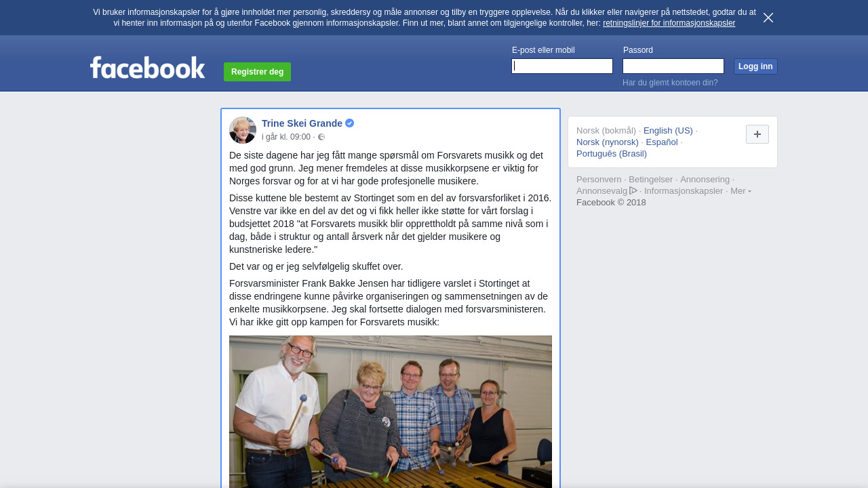Focus the Passord input field
Image resolution: width=868 pixels, height=488 pixels.
[x=673, y=66]
